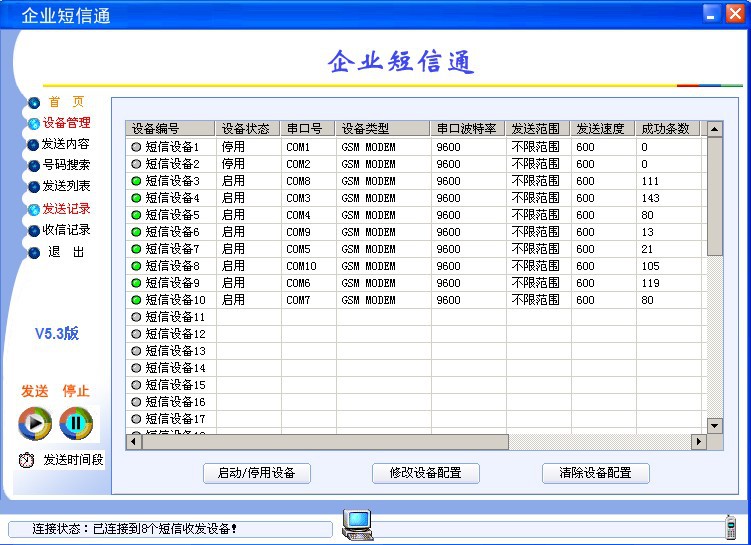Click the pause stop sending icon
The image size is (751, 545).
pyautogui.click(x=76, y=423)
